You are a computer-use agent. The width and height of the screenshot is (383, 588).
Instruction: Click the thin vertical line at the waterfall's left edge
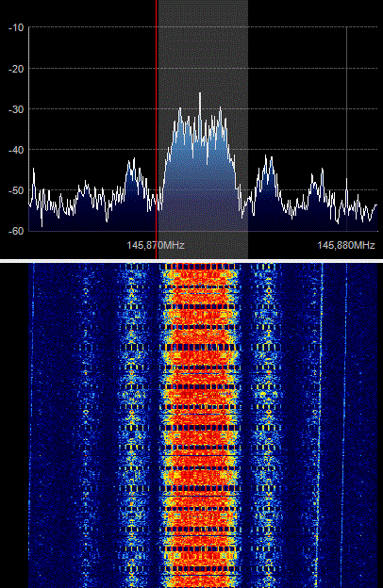(32, 425)
